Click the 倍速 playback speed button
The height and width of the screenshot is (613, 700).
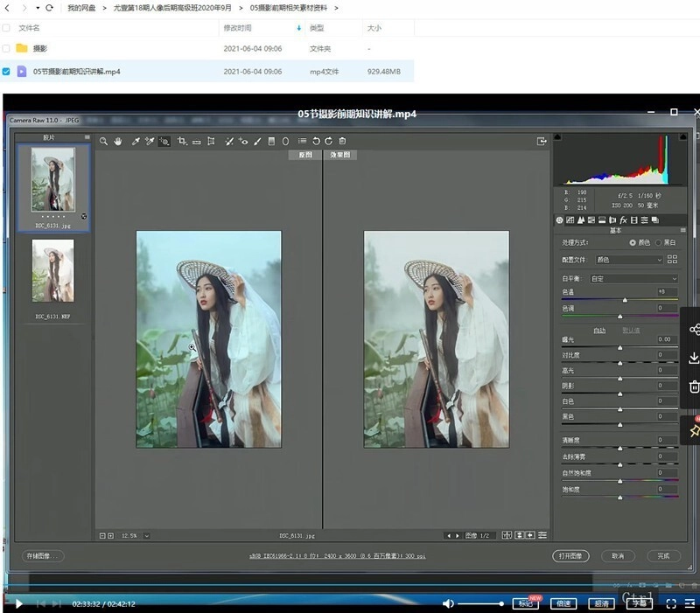click(563, 603)
